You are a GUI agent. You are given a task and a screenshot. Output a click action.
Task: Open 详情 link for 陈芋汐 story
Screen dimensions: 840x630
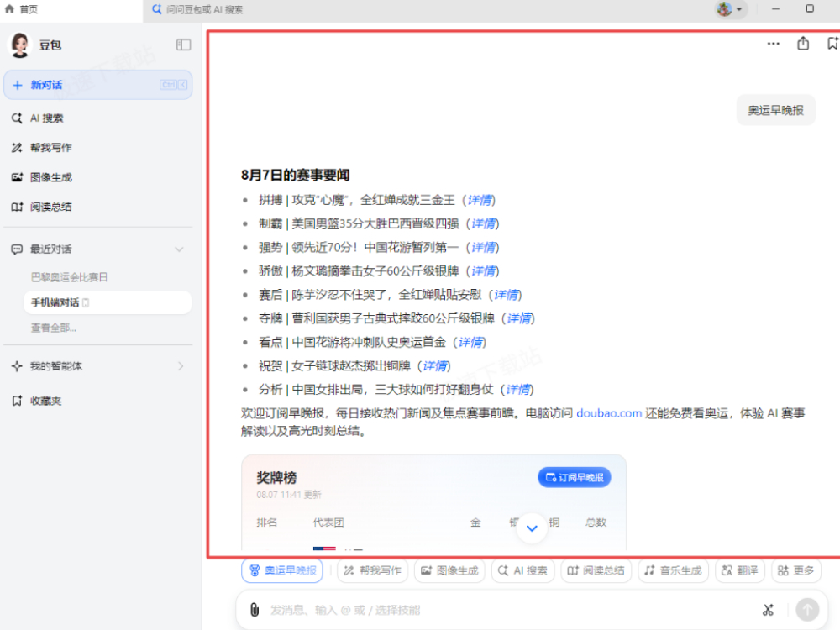coord(505,295)
